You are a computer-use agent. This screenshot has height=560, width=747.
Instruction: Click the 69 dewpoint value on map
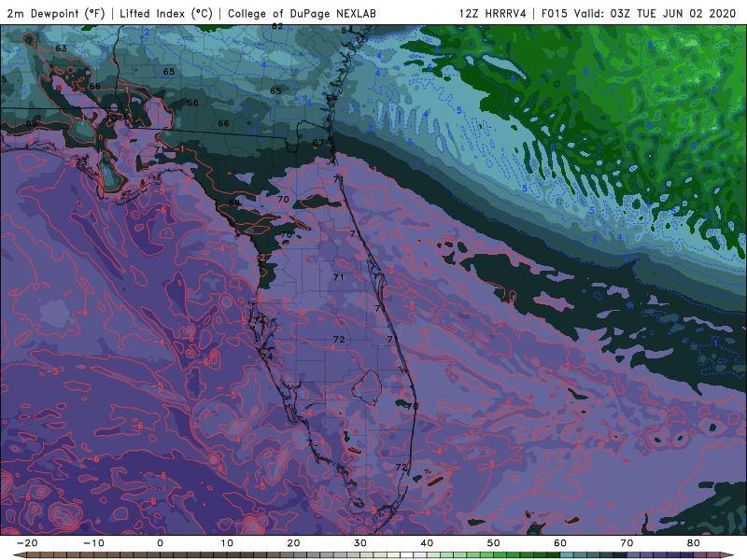pyautogui.click(x=234, y=203)
